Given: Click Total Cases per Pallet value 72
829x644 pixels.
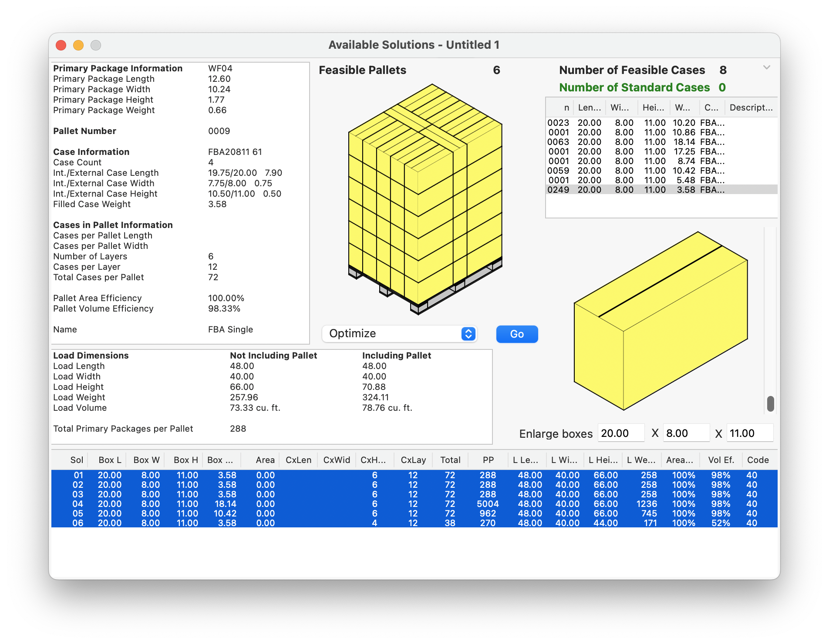Looking at the screenshot, I should pyautogui.click(x=213, y=277).
